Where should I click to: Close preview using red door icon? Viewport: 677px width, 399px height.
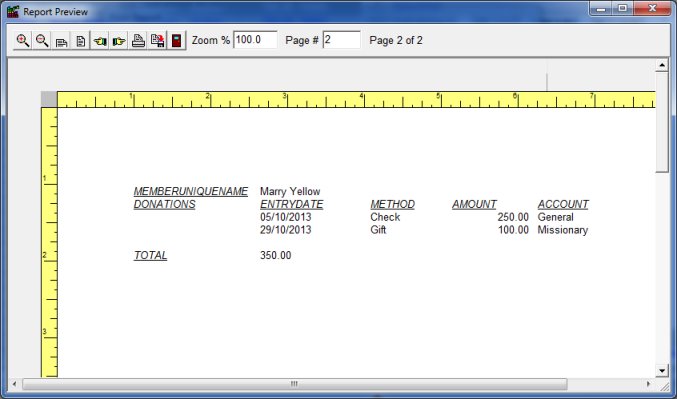177,41
